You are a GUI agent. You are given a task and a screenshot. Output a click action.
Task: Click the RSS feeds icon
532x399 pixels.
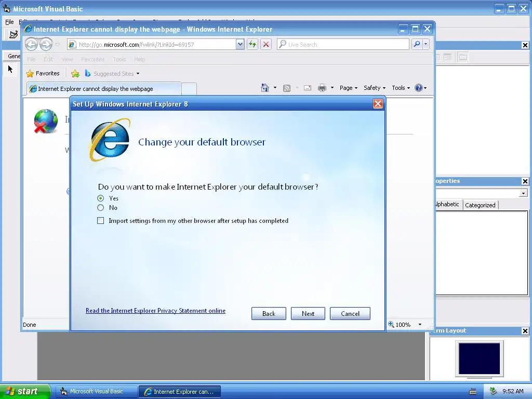click(x=287, y=88)
